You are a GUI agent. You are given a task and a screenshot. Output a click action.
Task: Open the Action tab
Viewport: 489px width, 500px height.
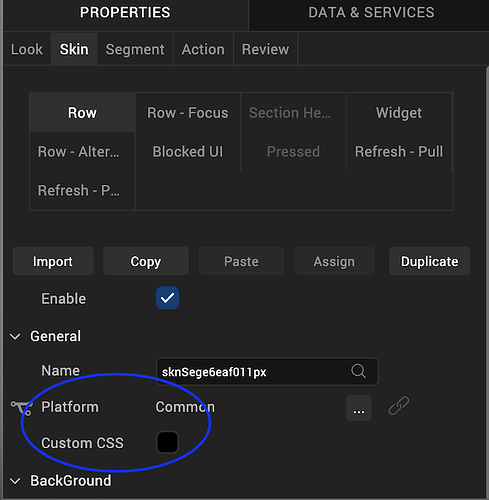pos(203,49)
